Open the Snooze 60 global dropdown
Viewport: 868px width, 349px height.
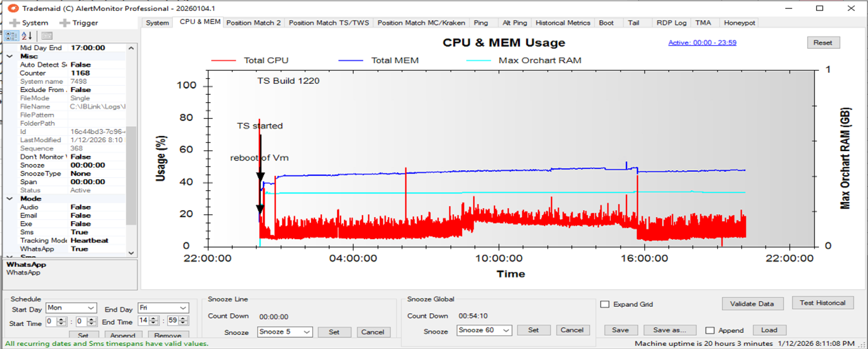click(506, 330)
